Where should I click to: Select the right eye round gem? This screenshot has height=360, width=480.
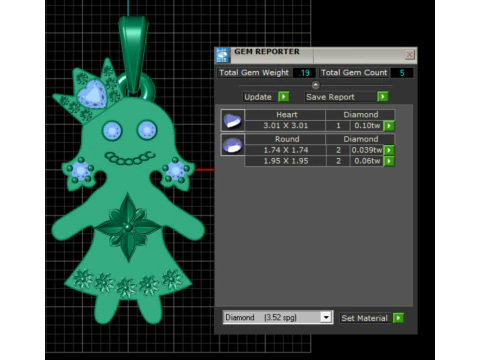[147, 130]
